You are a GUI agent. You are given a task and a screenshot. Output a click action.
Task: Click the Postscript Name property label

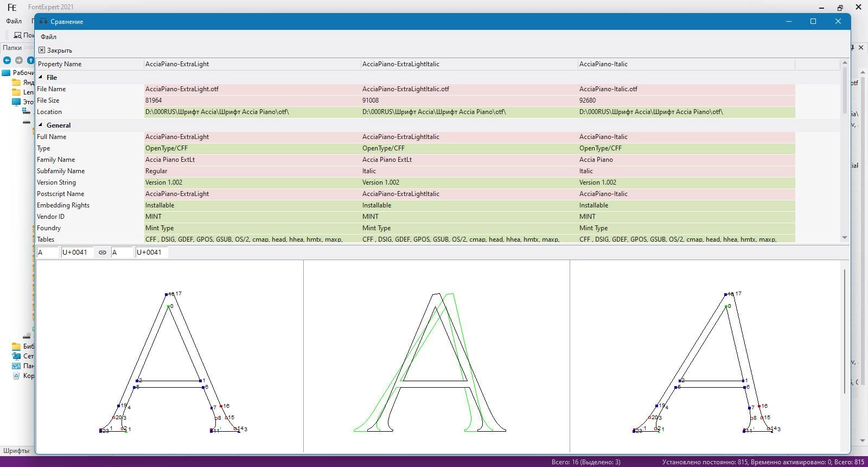tap(60, 194)
